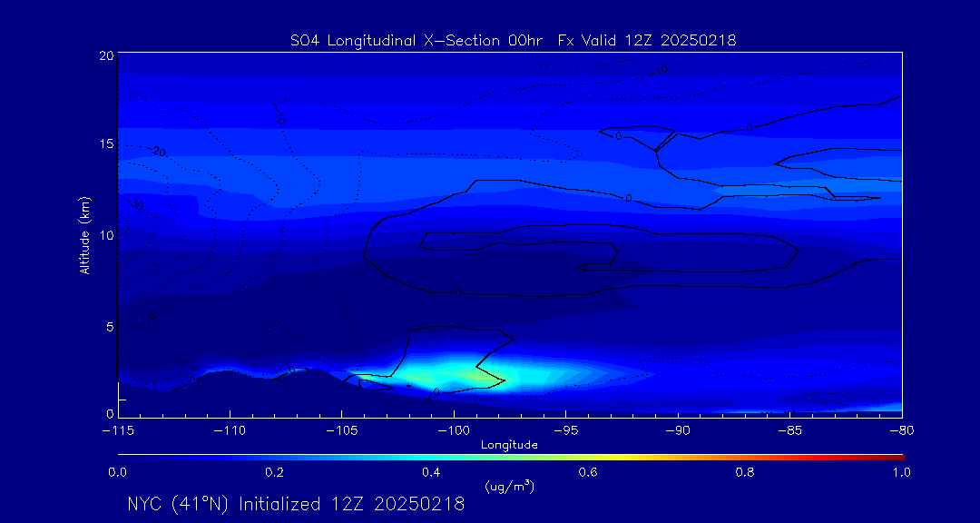Click the "-30" dotted contour label

pos(135,204)
